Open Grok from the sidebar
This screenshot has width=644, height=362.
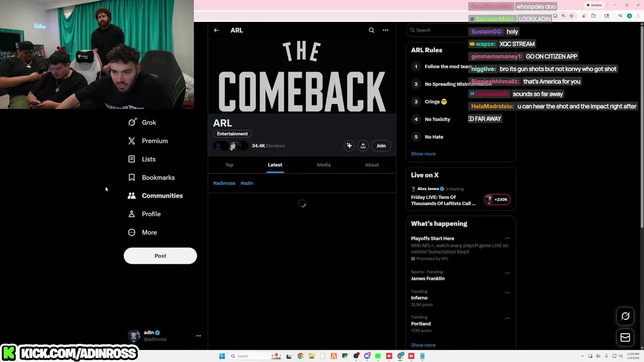[142, 123]
